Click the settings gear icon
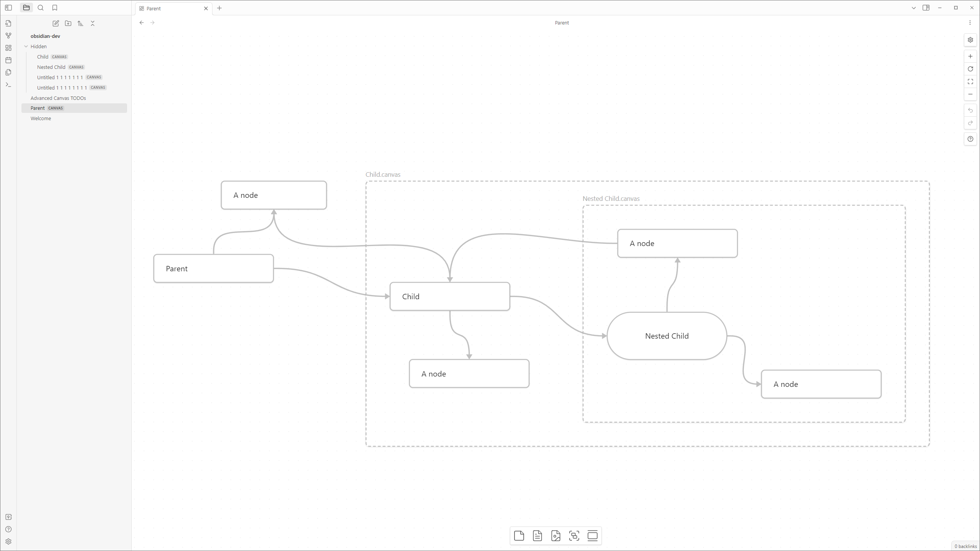Screen dimensions: 980x551 (x=9, y=541)
